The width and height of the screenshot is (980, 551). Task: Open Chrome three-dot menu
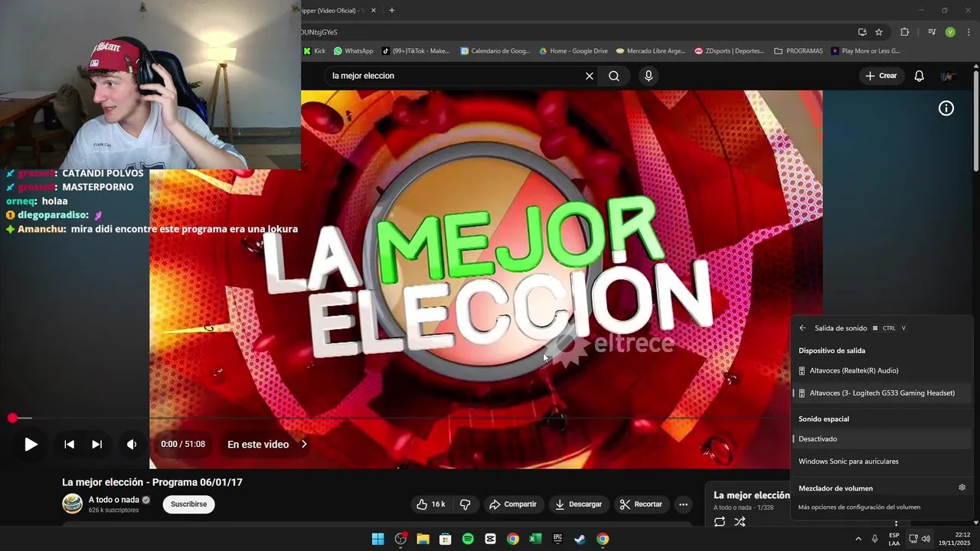(x=969, y=32)
